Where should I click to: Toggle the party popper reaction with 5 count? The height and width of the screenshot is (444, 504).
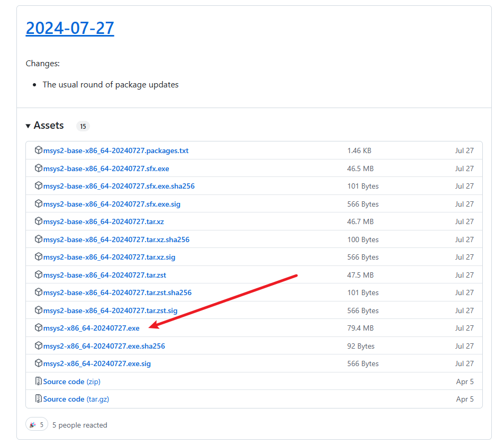point(37,425)
